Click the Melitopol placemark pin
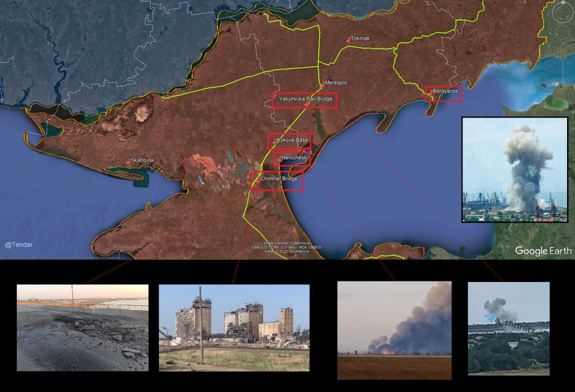575x392 pixels. click(323, 85)
